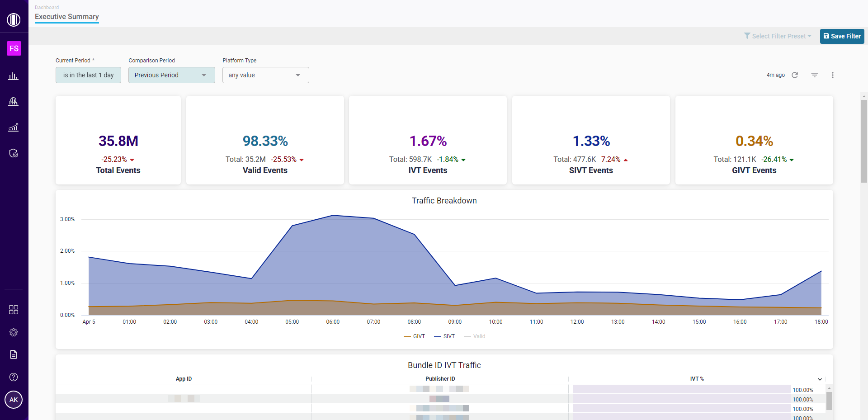Screen dimensions: 868x420
Task: Open the apps grid icon in sidebar
Action: tap(14, 310)
